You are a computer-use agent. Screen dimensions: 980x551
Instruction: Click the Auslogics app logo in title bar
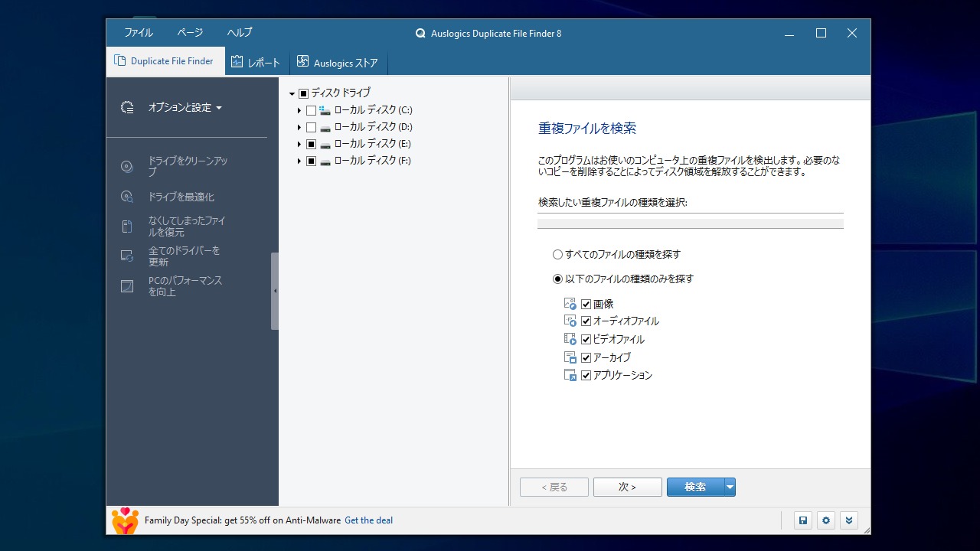[420, 34]
